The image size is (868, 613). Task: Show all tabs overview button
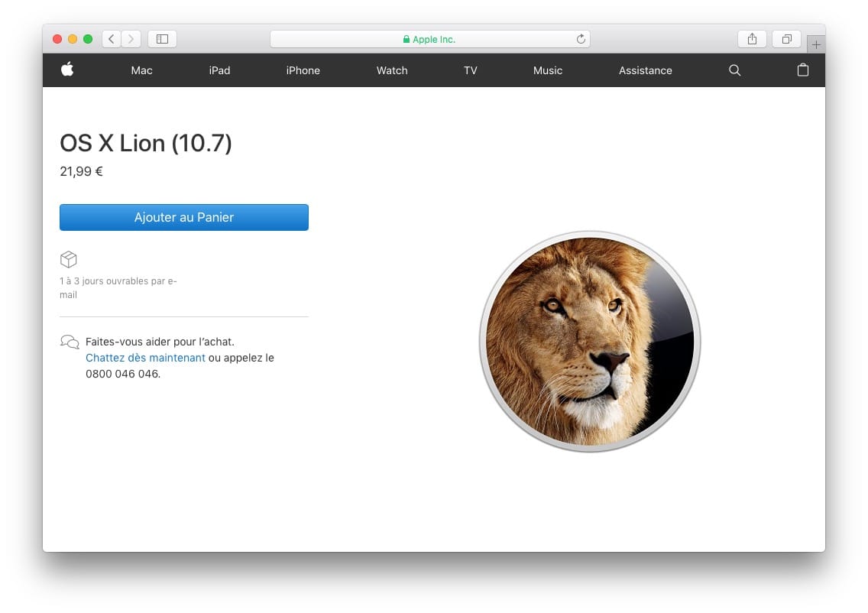click(787, 39)
